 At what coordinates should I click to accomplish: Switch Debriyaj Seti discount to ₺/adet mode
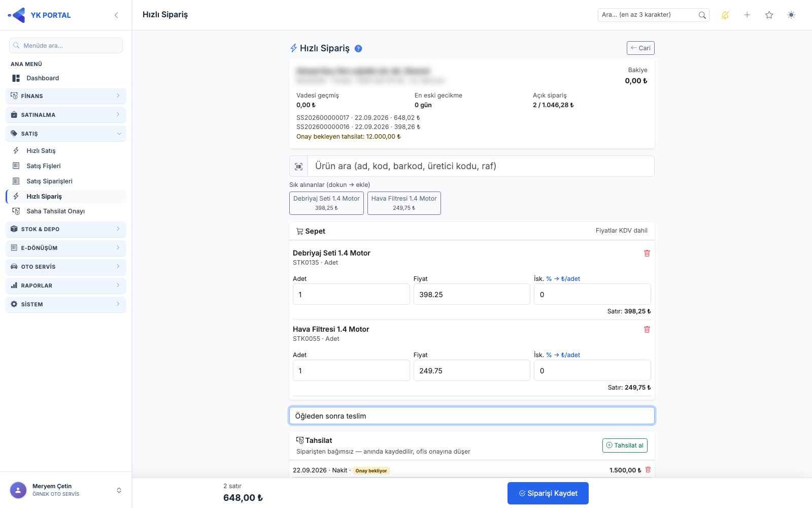coord(563,279)
